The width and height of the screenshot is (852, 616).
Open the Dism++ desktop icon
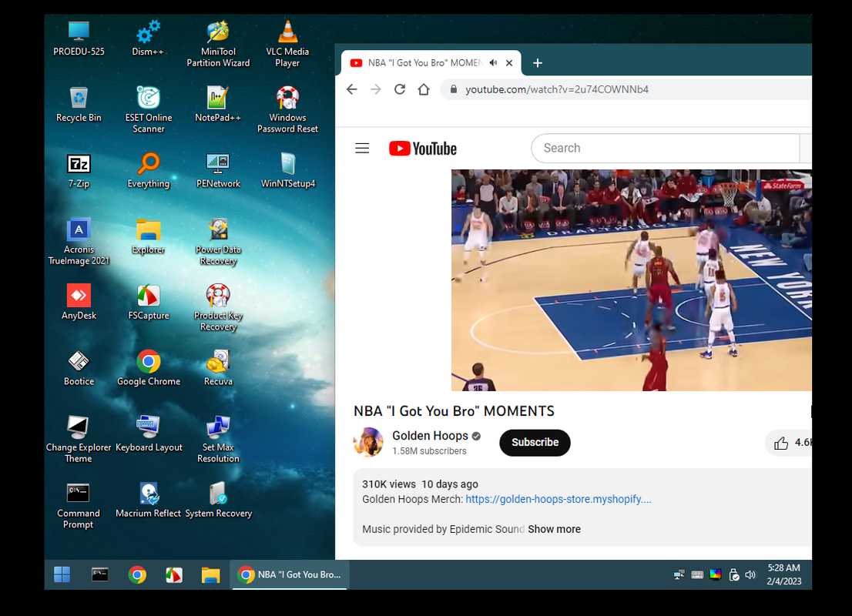pos(148,38)
